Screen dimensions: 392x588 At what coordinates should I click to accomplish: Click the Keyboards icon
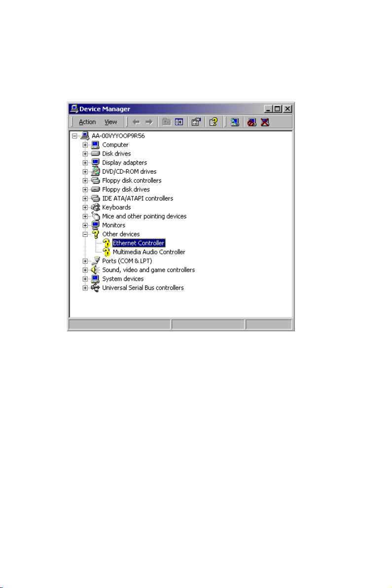pos(96,207)
